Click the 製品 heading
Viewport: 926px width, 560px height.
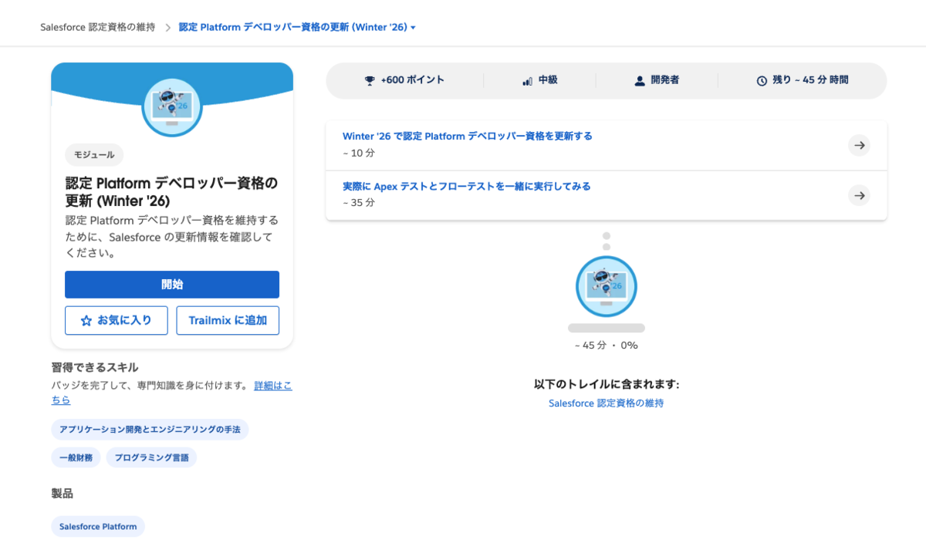[x=63, y=494]
